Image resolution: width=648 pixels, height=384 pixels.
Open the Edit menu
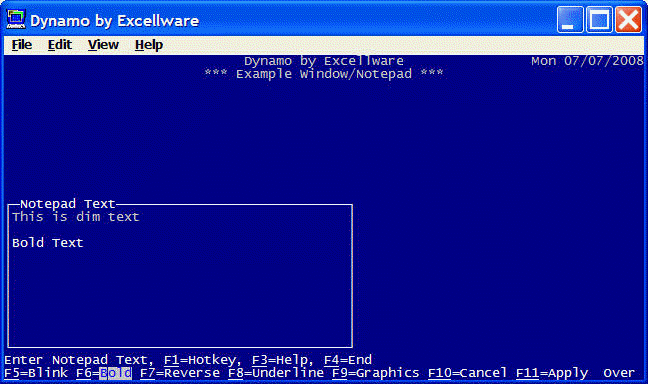pyautogui.click(x=60, y=45)
